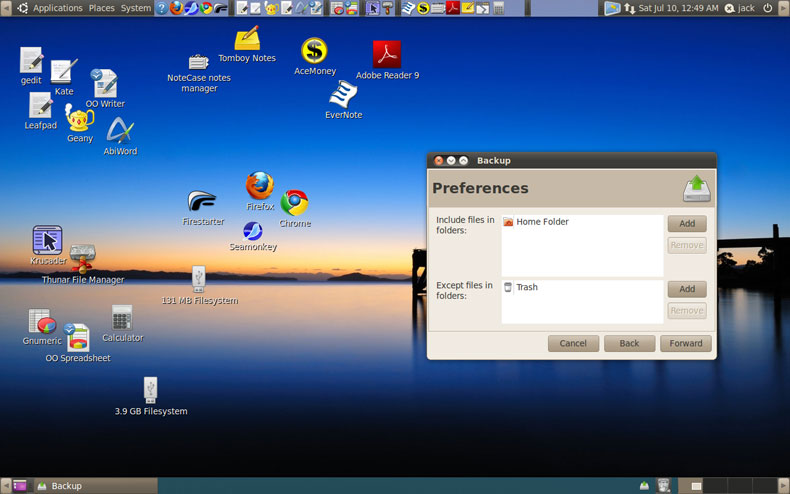Screen dimensions: 790x494
Task: Switch to the first workspace in the pager
Action: pos(690,486)
